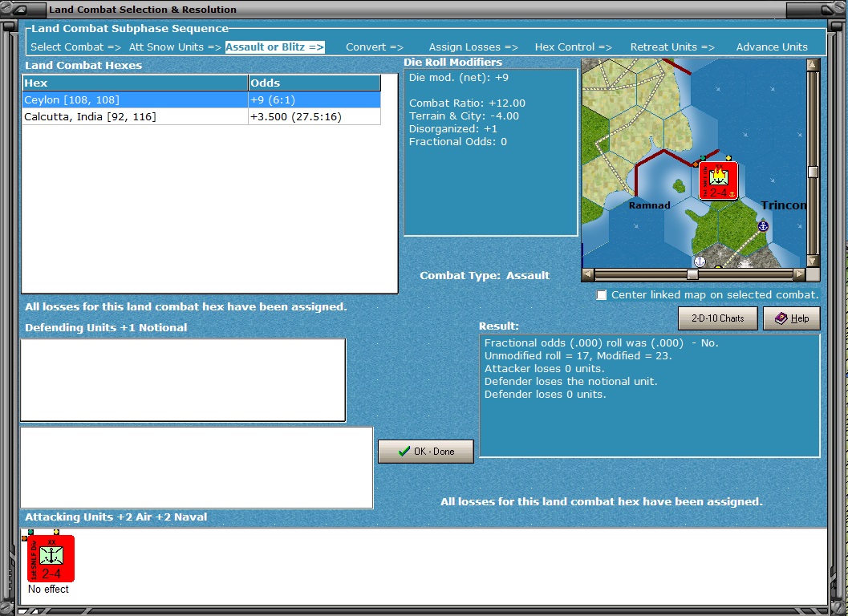Click the Terrain & City: -4.00 line

(464, 115)
